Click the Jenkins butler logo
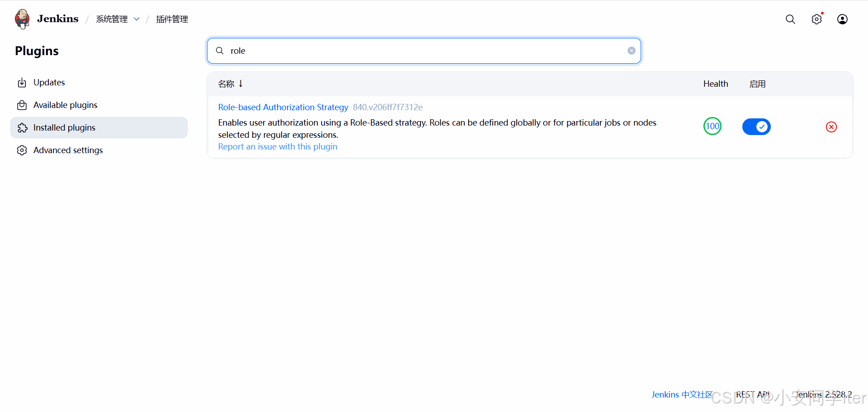 22,19
